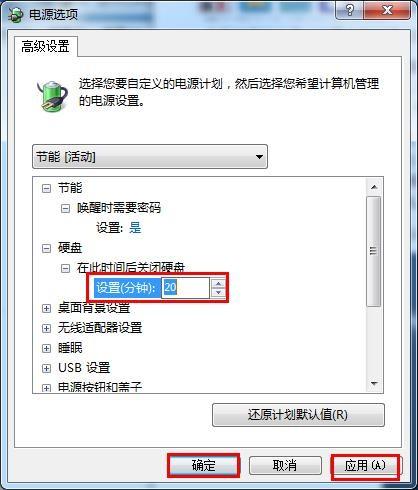Select the 高级设置 tab
The height and width of the screenshot is (490, 418).
(x=46, y=46)
